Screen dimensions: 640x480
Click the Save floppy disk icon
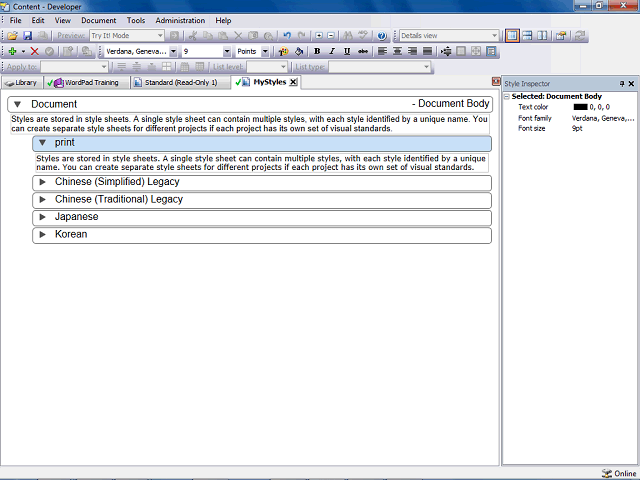pyautogui.click(x=27, y=36)
